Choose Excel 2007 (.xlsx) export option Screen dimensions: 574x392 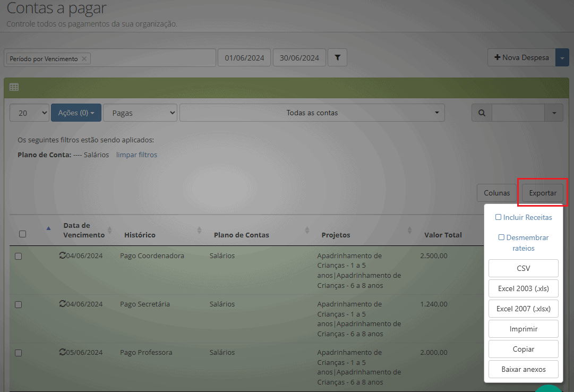(524, 309)
